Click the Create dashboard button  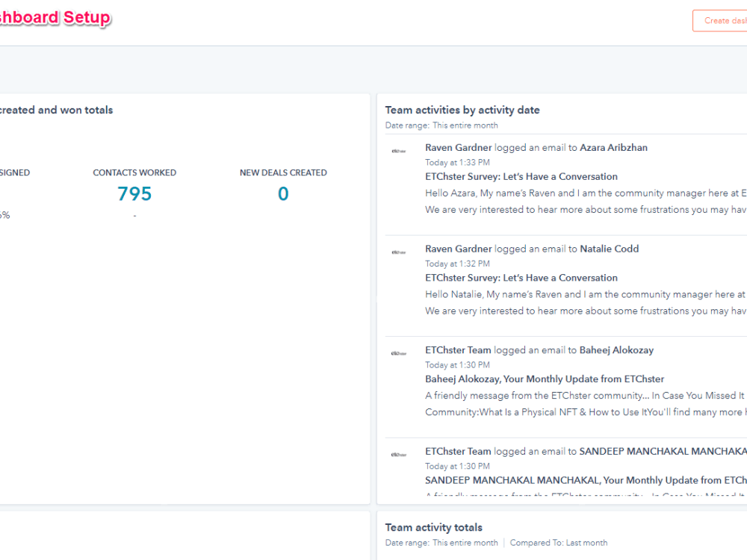point(720,20)
